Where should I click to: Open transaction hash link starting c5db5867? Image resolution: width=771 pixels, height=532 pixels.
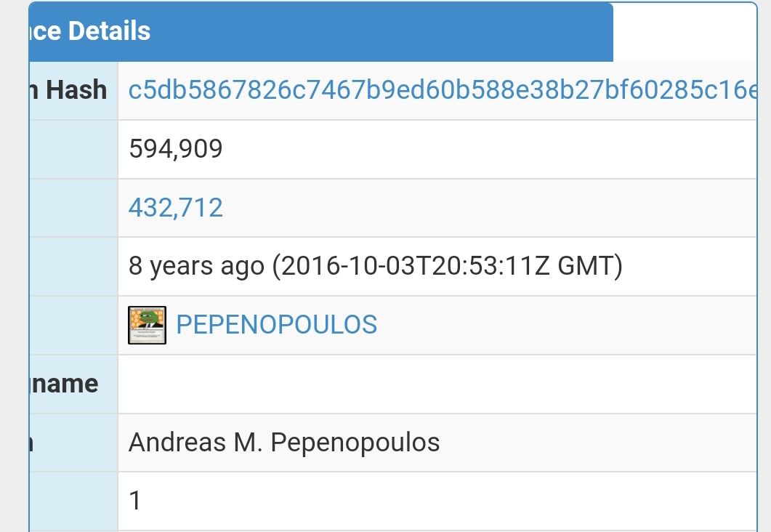pyautogui.click(x=442, y=90)
